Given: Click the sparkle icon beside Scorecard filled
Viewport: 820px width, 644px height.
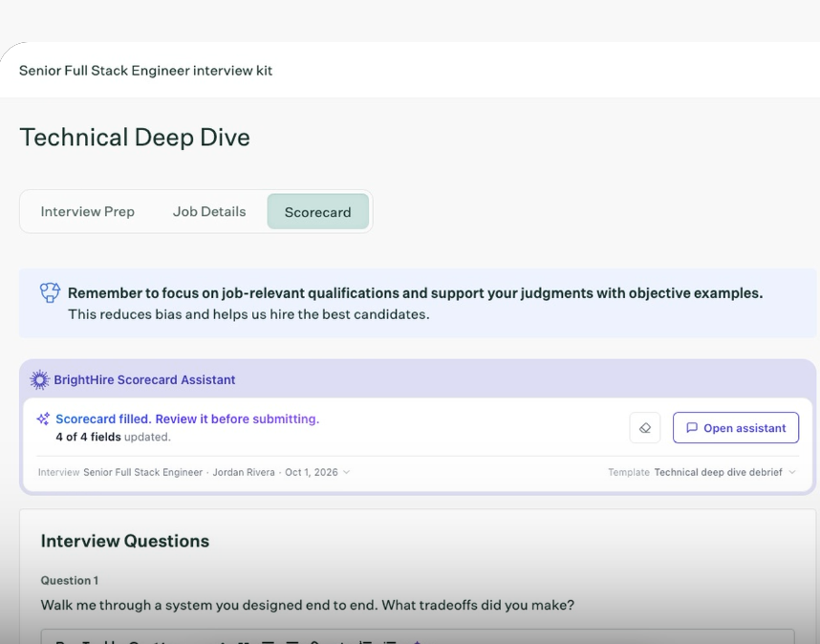Looking at the screenshot, I should point(43,419).
